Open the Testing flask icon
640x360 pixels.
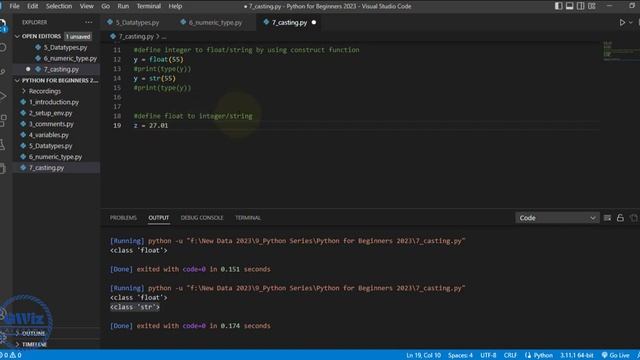pyautogui.click(x=3, y=144)
